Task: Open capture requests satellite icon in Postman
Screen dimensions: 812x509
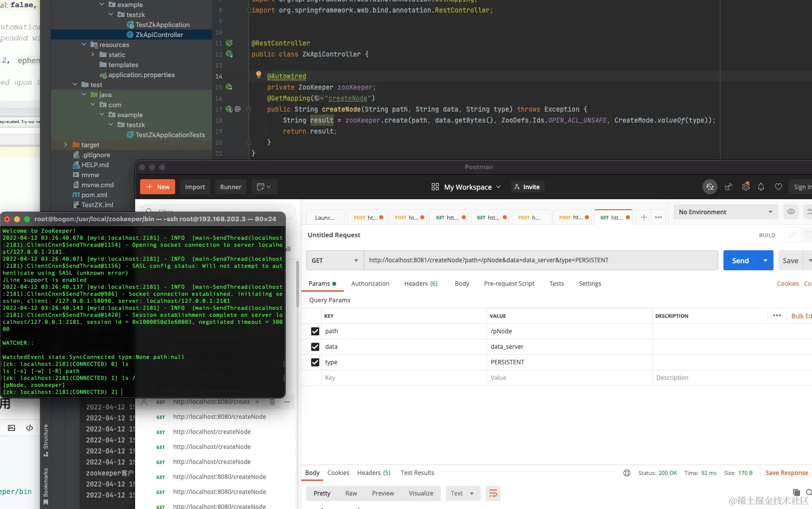Action: 728,187
